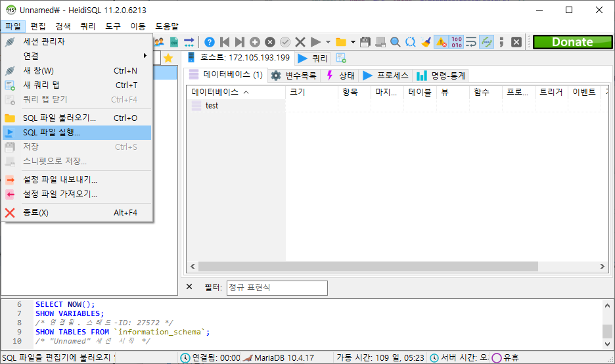
Task: Click the 정규 표현식 filter input field
Action: [277, 288]
